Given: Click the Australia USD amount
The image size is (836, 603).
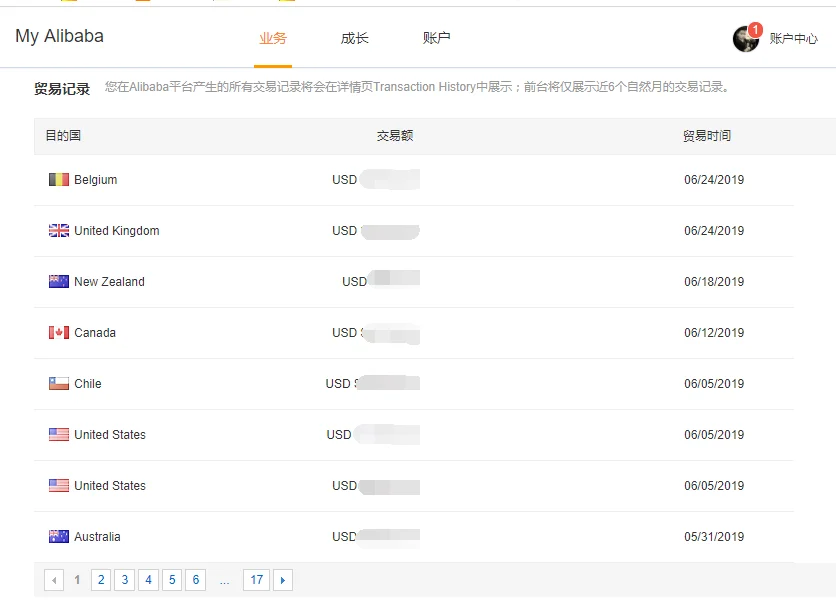Looking at the screenshot, I should point(376,536).
